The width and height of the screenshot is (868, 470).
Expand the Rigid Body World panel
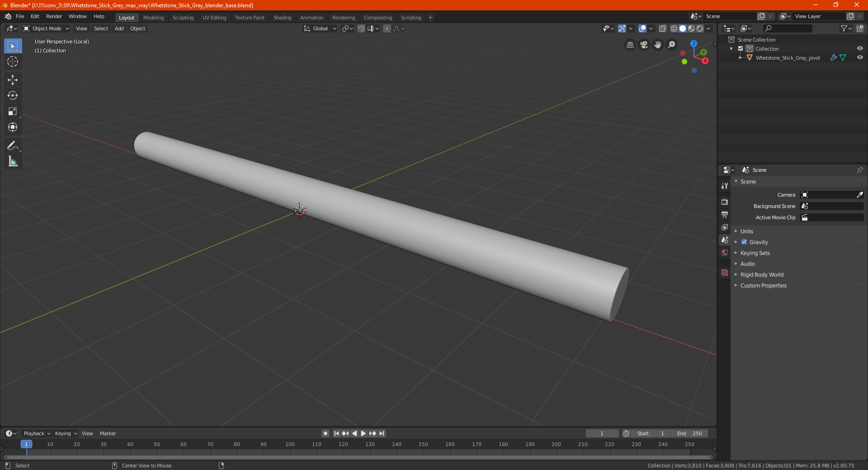tap(762, 275)
